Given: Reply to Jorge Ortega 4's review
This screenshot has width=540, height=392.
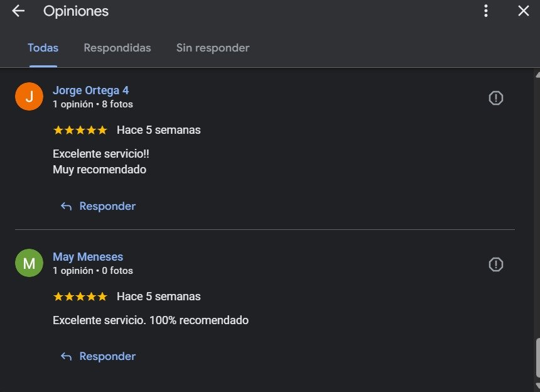Looking at the screenshot, I should [x=107, y=206].
